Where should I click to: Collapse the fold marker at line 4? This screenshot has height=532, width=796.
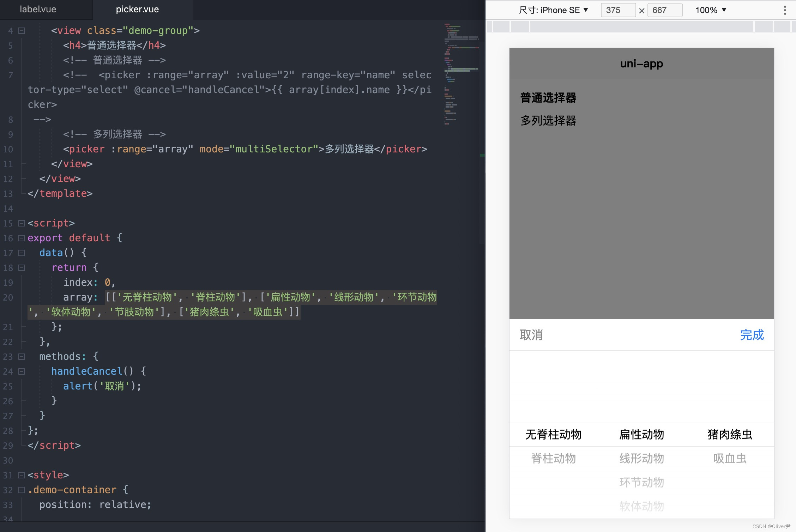22,31
